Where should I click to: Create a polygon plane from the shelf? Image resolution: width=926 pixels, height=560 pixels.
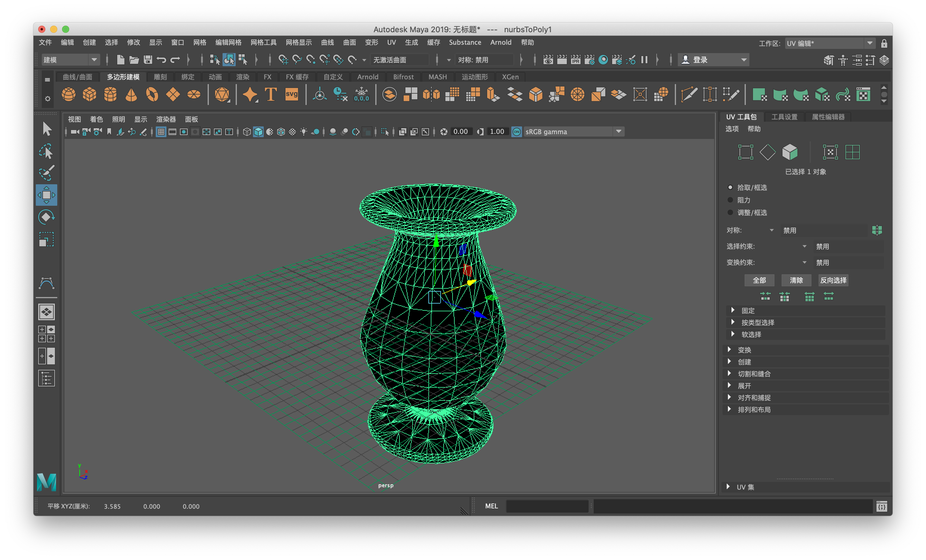click(173, 94)
